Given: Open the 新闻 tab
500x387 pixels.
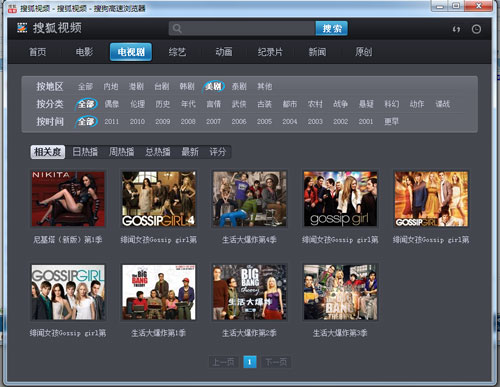Looking at the screenshot, I should [317, 52].
